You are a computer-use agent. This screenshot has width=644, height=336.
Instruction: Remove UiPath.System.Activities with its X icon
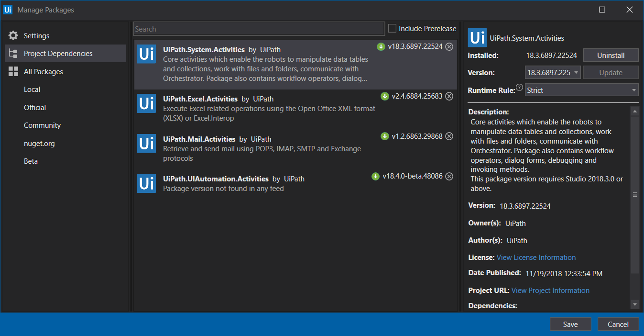pos(449,46)
